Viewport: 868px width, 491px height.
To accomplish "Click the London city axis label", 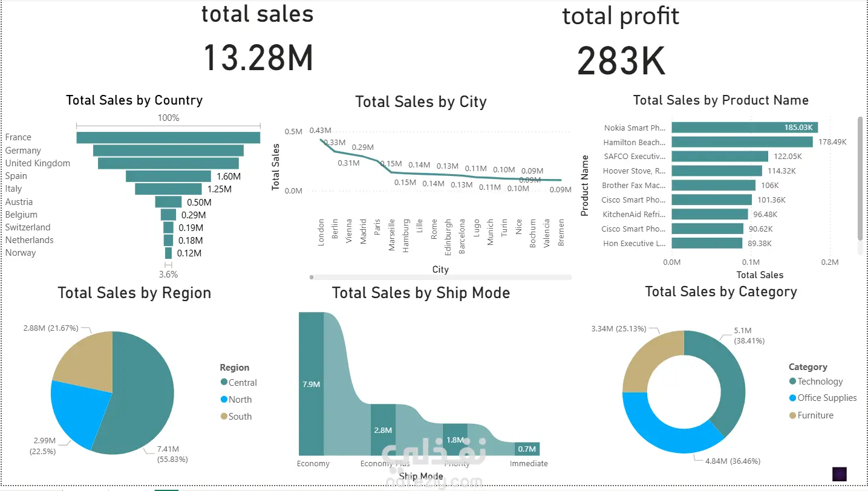I will click(321, 232).
